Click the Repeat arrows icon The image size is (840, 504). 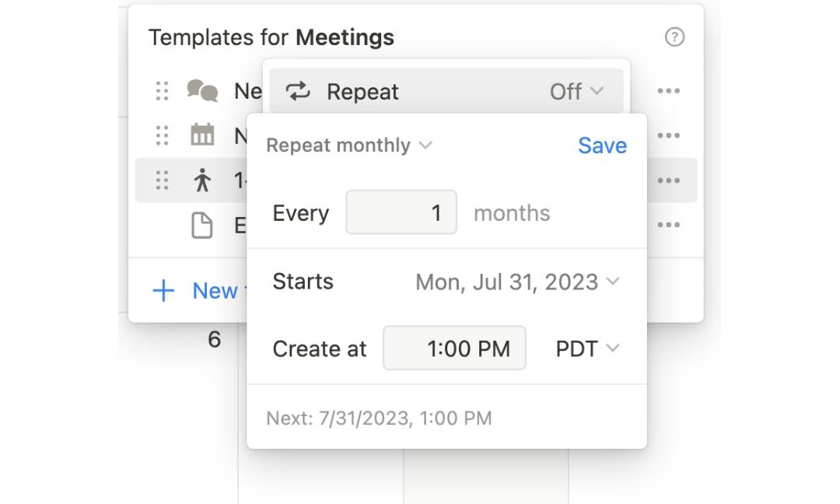click(x=299, y=92)
